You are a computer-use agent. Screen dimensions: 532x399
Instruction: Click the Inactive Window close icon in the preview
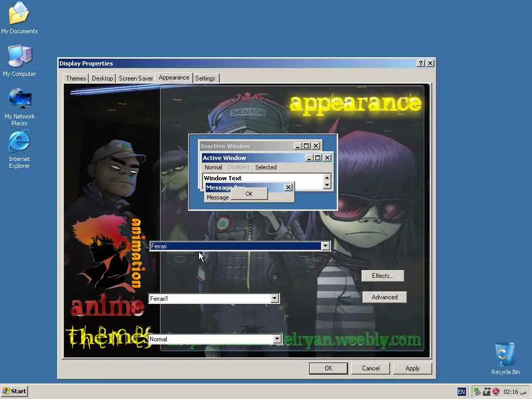[316, 146]
